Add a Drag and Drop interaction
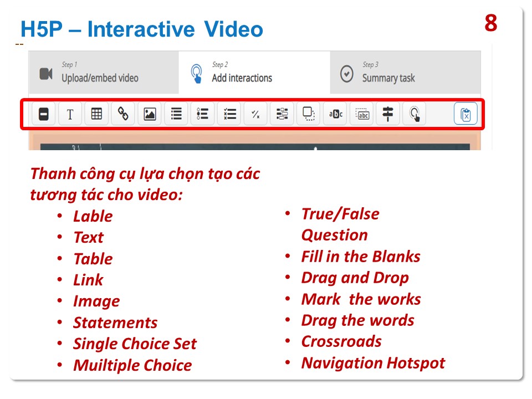 (309, 114)
